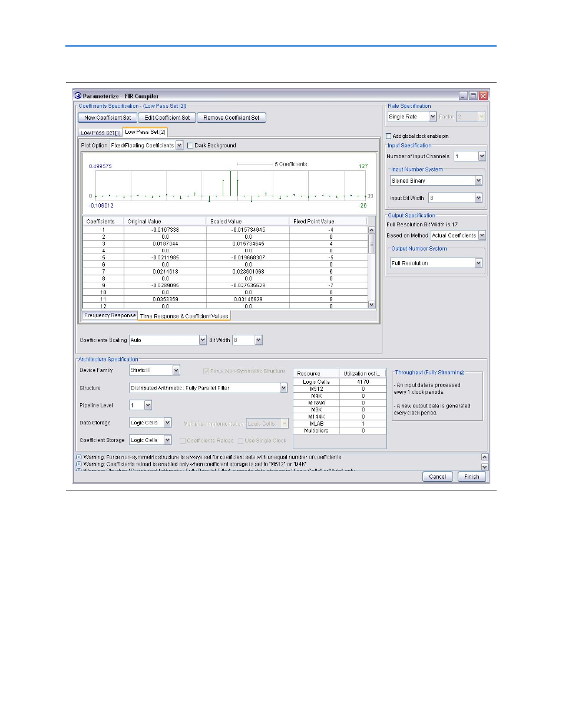
Task: Open the Coefficient Storage dropdown
Action: tap(167, 440)
